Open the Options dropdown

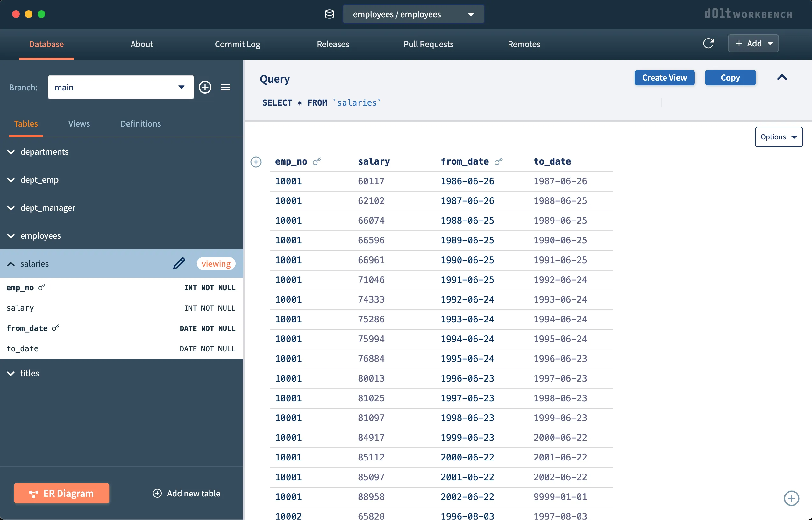click(778, 137)
